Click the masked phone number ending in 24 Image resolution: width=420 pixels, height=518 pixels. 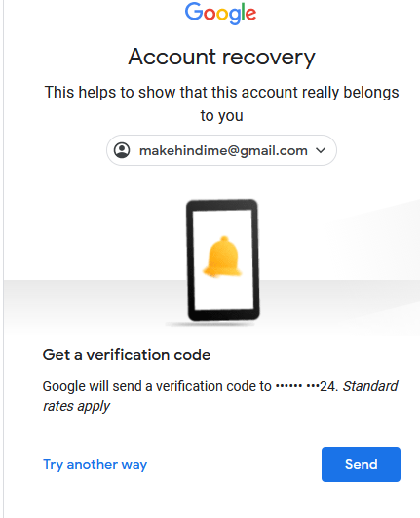point(306,386)
